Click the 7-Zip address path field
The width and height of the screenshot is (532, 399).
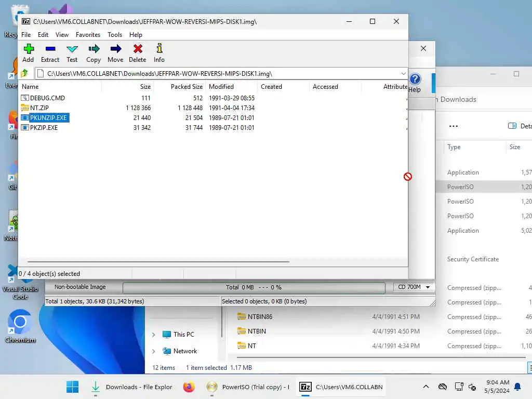(220, 74)
